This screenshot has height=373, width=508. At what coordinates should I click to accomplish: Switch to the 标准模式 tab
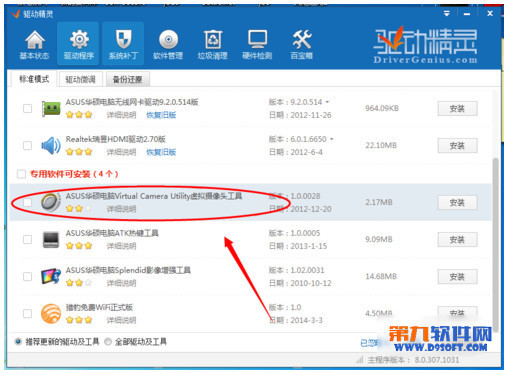[x=34, y=79]
